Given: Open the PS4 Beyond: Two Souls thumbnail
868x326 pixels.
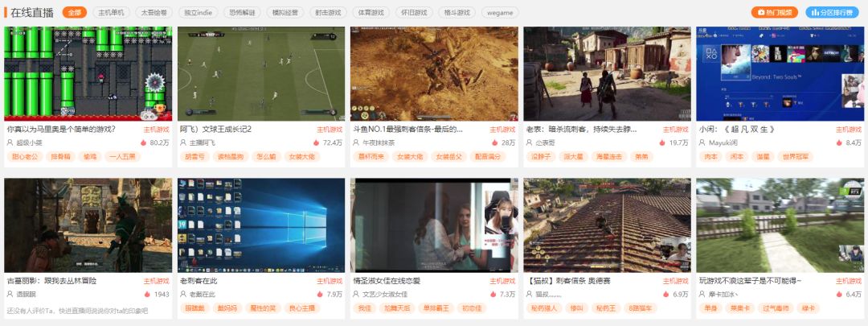Looking at the screenshot, I should point(780,73).
